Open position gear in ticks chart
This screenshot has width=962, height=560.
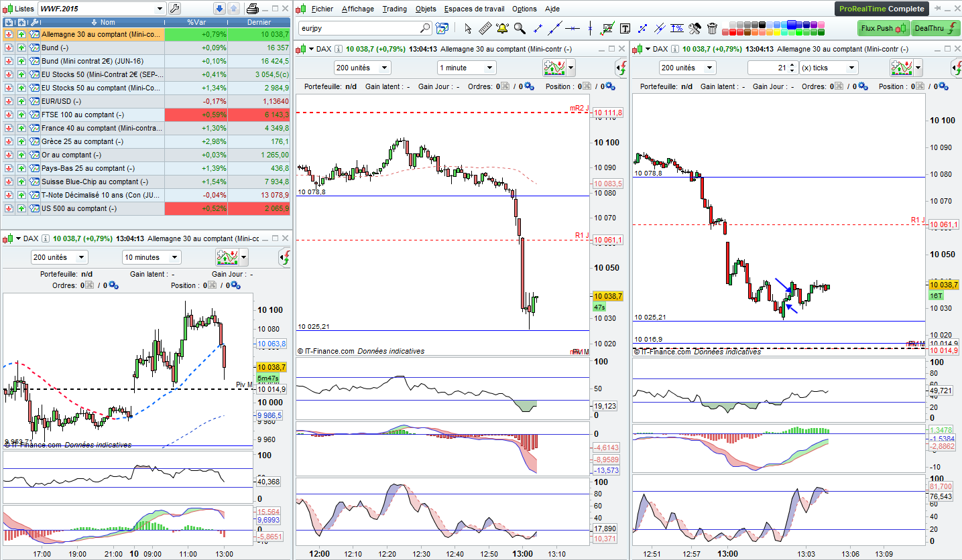click(943, 86)
